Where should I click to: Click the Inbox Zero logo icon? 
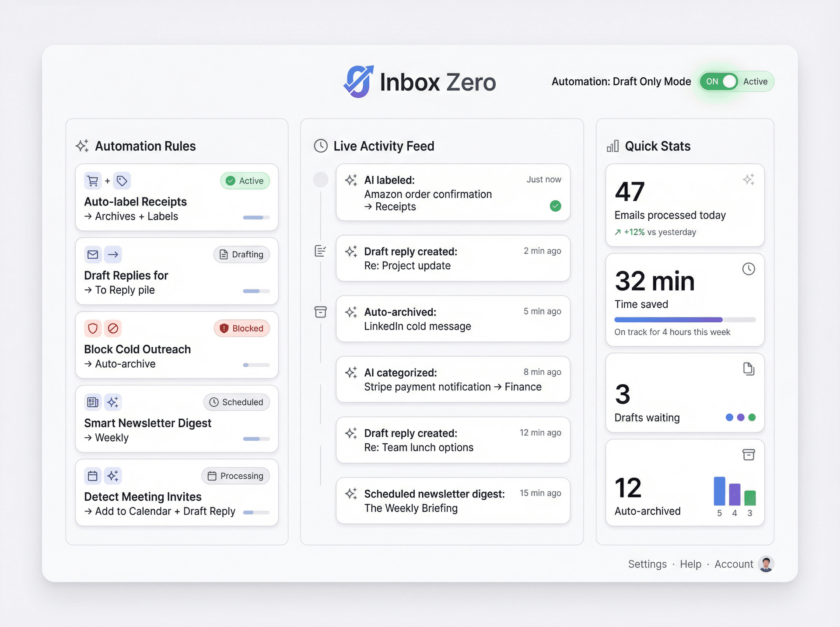tap(358, 81)
